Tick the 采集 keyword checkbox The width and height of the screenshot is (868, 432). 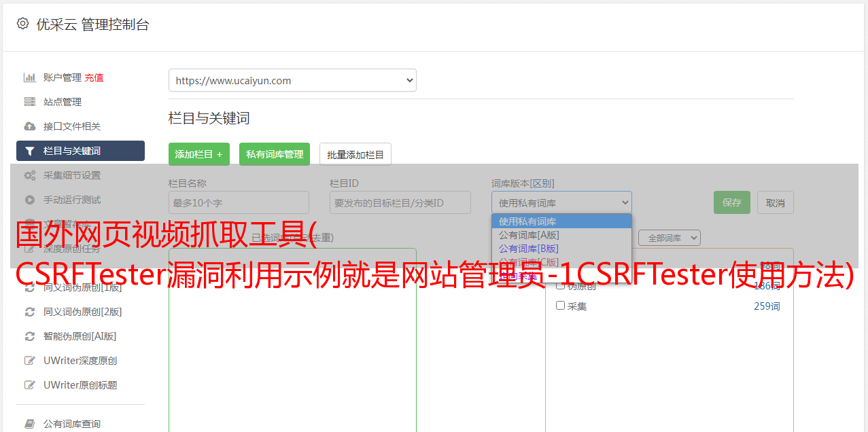coord(561,306)
